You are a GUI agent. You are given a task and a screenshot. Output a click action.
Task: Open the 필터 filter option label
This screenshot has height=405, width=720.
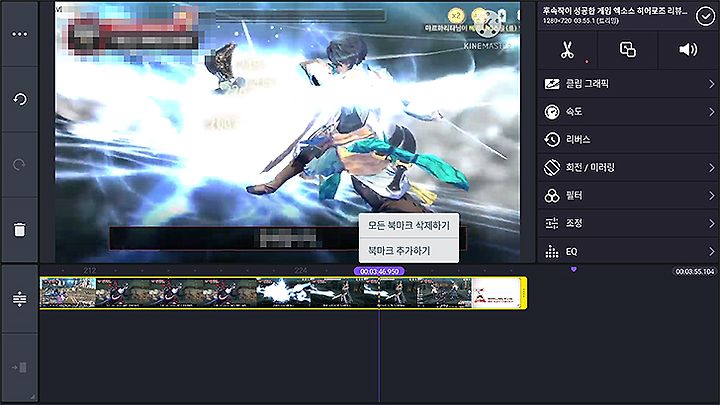click(574, 196)
